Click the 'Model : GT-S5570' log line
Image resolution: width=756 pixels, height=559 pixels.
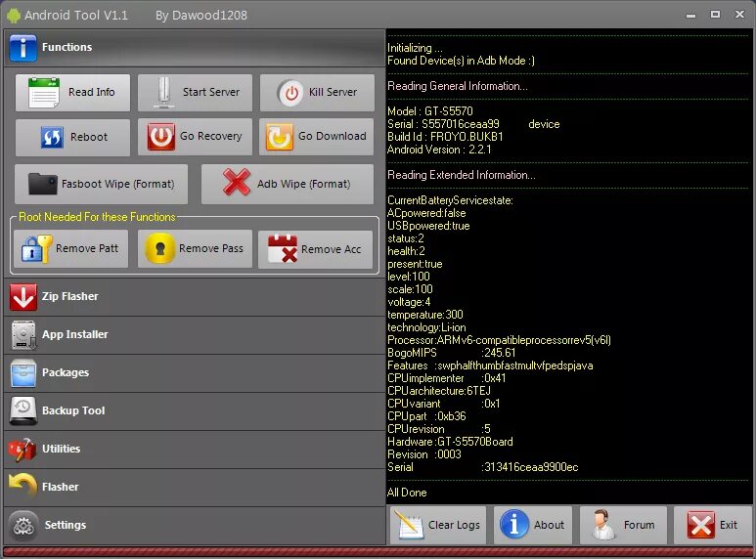click(430, 111)
